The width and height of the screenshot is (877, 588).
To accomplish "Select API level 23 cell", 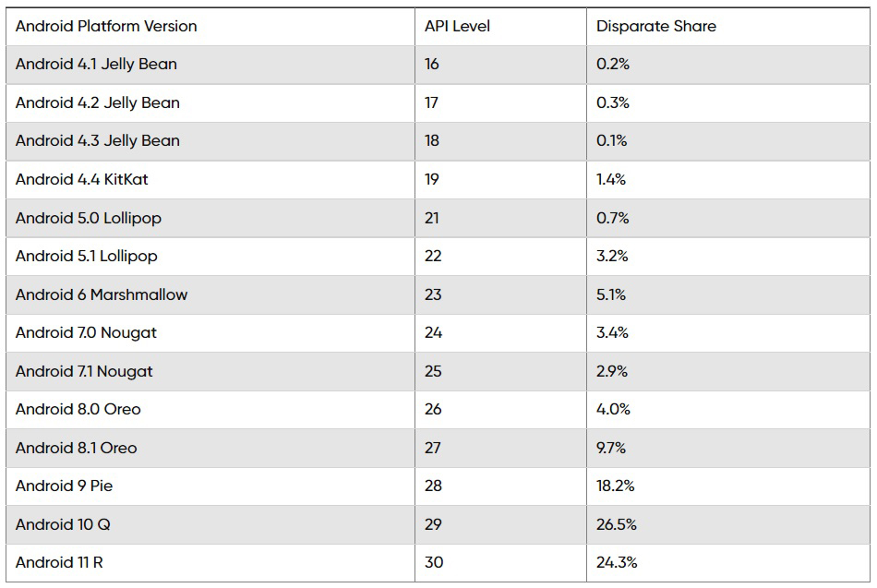I will [x=500, y=294].
